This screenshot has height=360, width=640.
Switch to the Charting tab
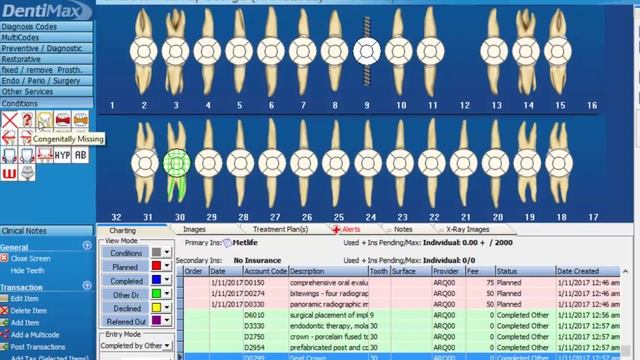[x=122, y=230]
